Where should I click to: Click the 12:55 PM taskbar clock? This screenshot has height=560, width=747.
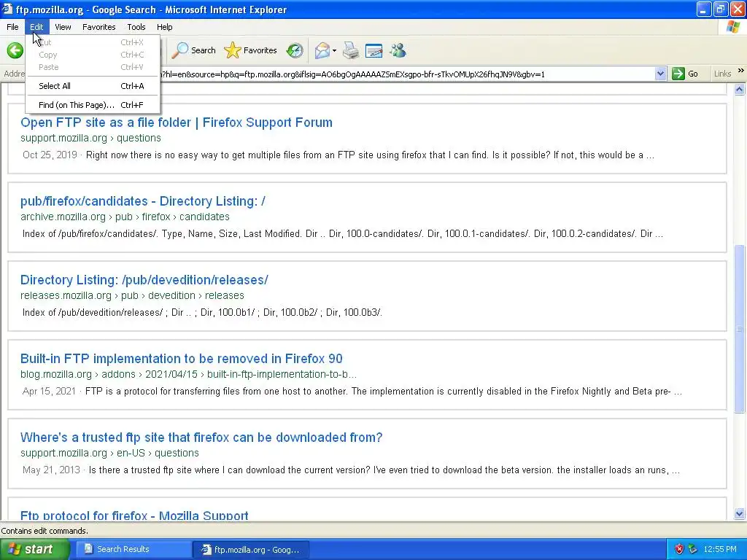tap(720, 549)
